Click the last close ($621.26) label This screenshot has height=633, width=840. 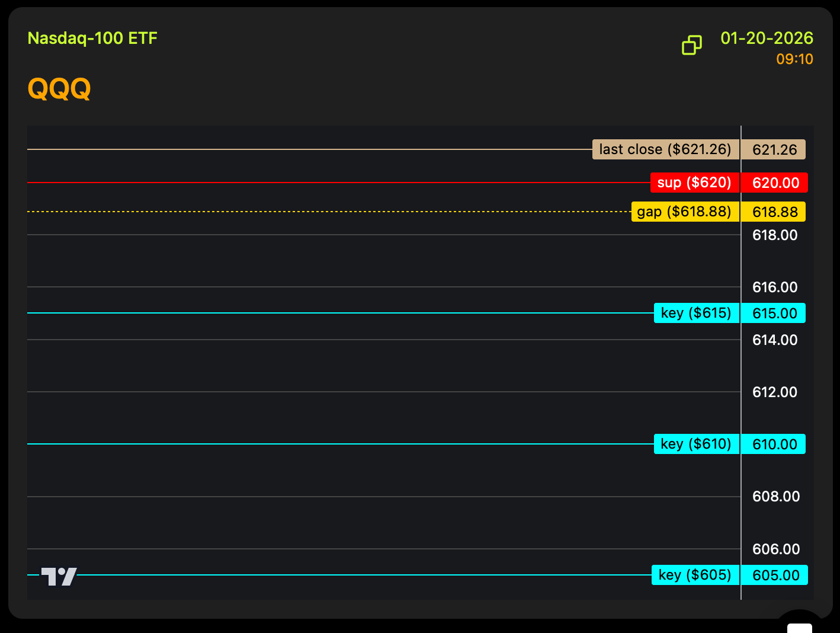(x=666, y=149)
